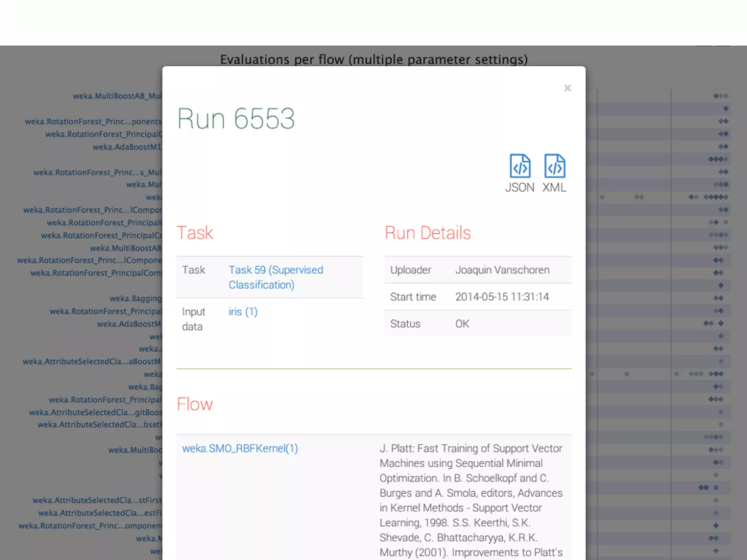Click the Start time value 2014-05-15
This screenshot has height=560, width=747.
502,297
